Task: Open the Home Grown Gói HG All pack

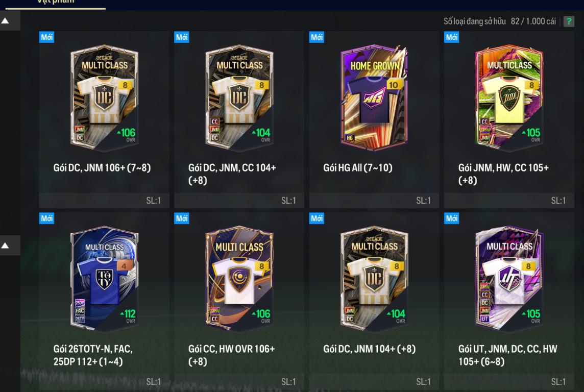Action: (x=374, y=119)
